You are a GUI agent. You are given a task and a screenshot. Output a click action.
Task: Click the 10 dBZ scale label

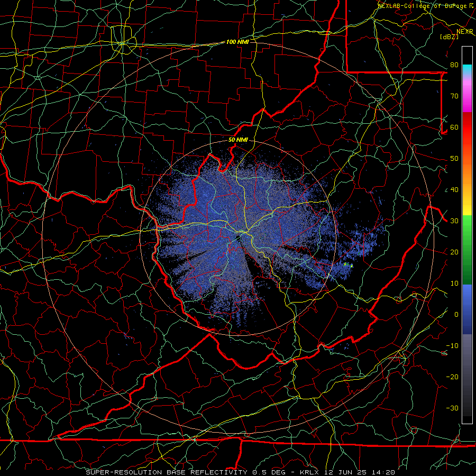coord(454,284)
